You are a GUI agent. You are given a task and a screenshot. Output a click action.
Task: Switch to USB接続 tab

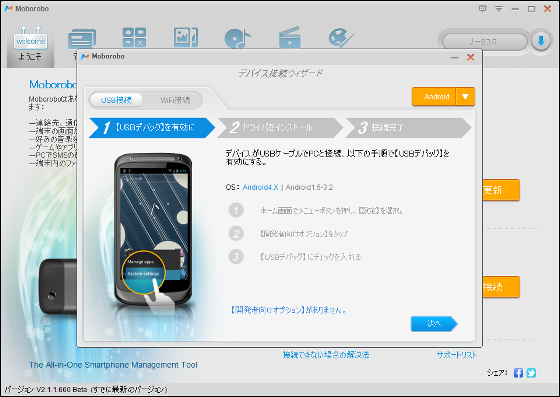pyautogui.click(x=116, y=100)
